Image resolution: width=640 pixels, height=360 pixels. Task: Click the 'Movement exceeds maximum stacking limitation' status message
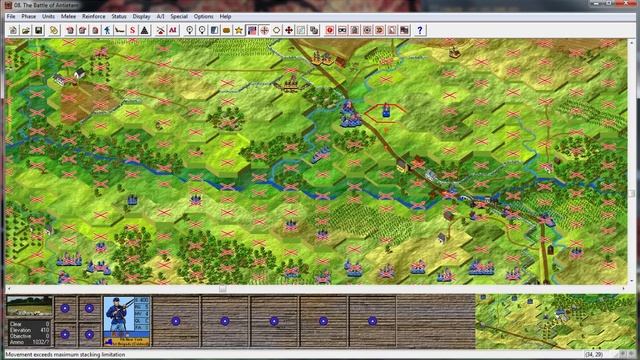(65, 354)
